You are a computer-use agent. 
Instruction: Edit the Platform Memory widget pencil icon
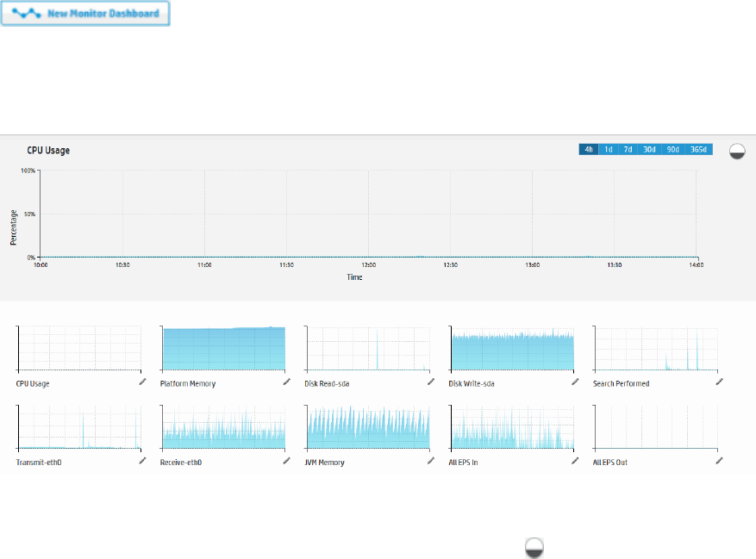(x=287, y=382)
